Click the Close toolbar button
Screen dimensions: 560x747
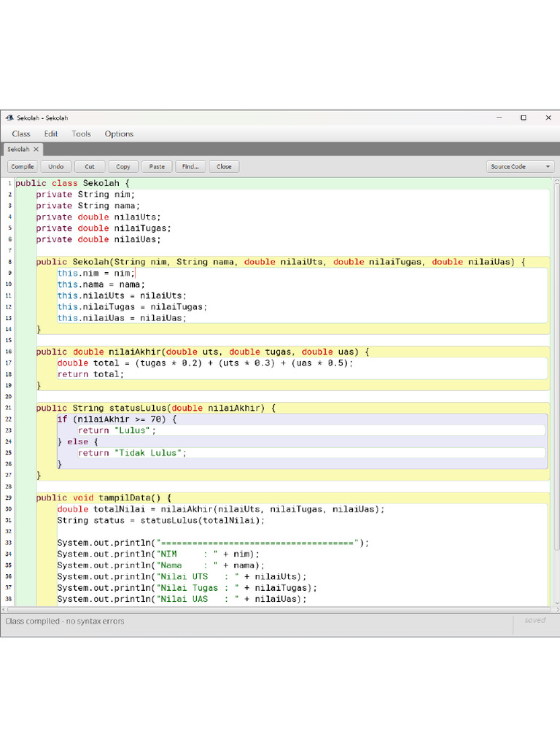click(224, 167)
